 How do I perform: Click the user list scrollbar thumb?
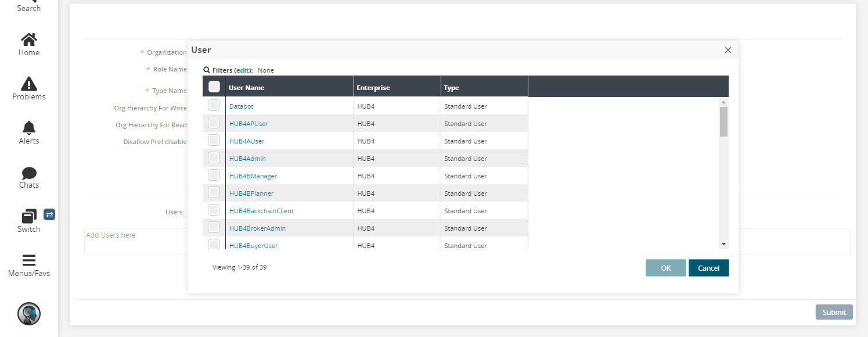(723, 121)
